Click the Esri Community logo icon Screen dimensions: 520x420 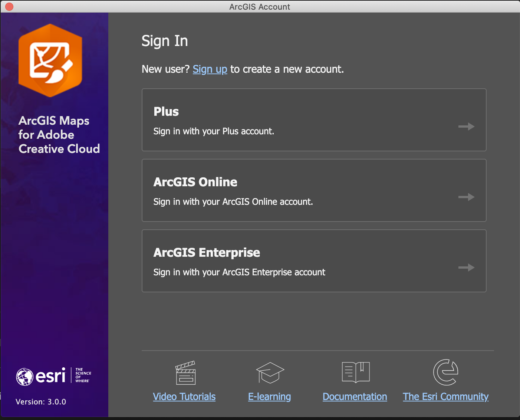click(445, 372)
